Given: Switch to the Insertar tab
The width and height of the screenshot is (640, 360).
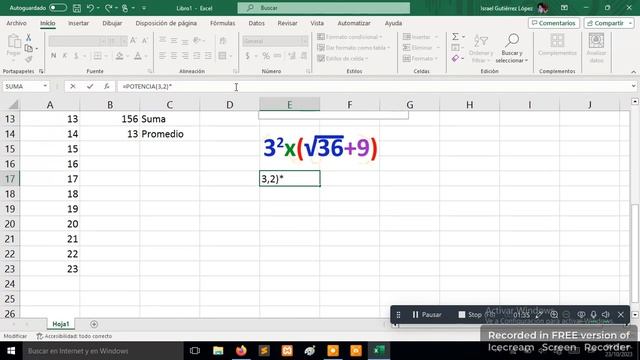Looking at the screenshot, I should [x=78, y=23].
